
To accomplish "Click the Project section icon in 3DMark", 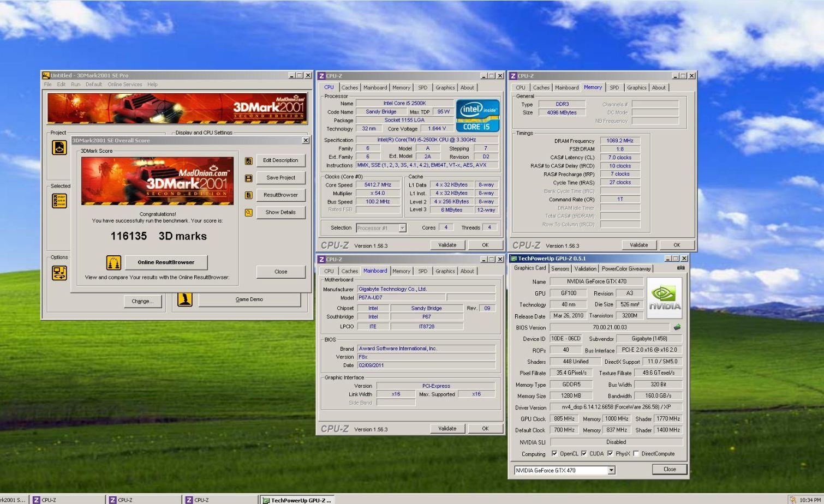I will [59, 147].
